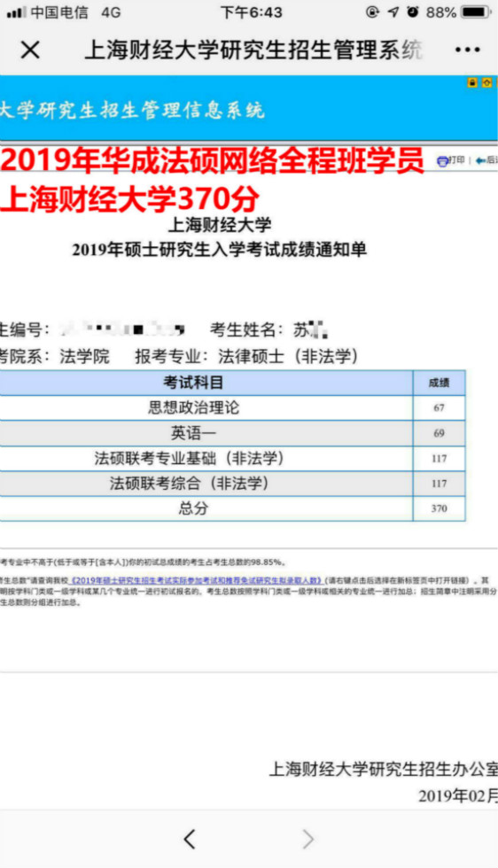Go forward with the bottom right chevron
The height and width of the screenshot is (868, 498).
[308, 840]
